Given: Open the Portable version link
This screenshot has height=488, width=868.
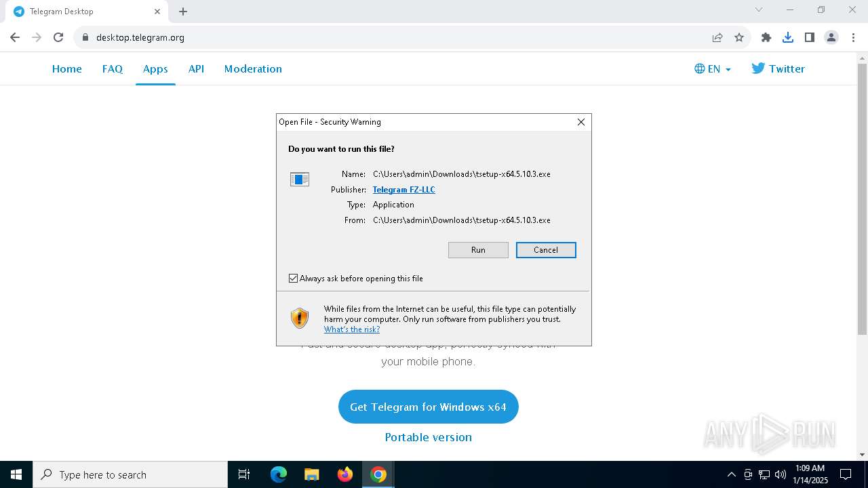Looking at the screenshot, I should 429,437.
